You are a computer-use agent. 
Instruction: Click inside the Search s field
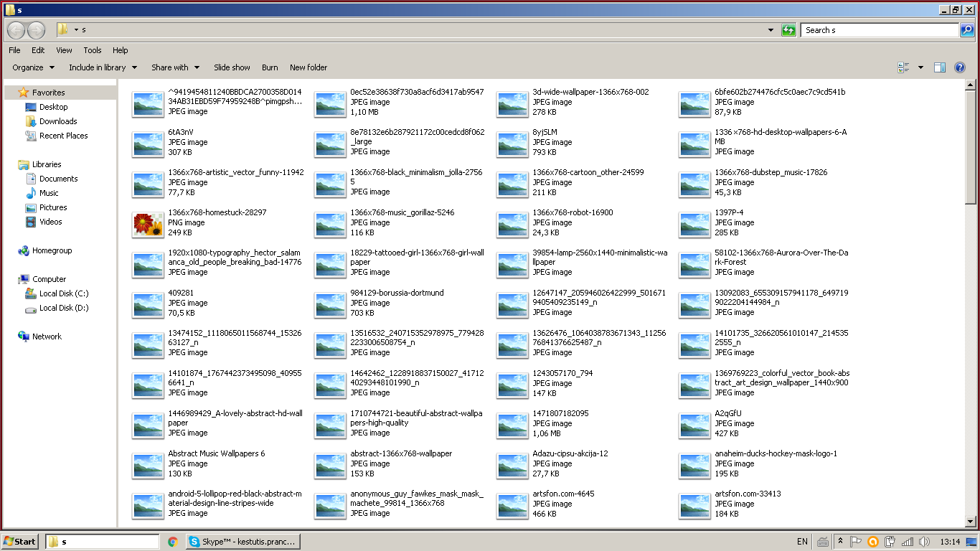[880, 30]
